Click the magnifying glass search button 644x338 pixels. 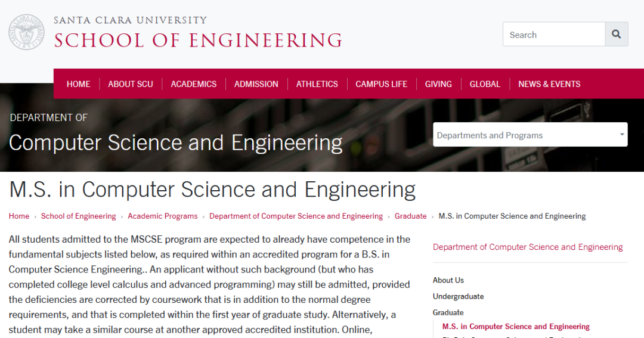(x=617, y=35)
